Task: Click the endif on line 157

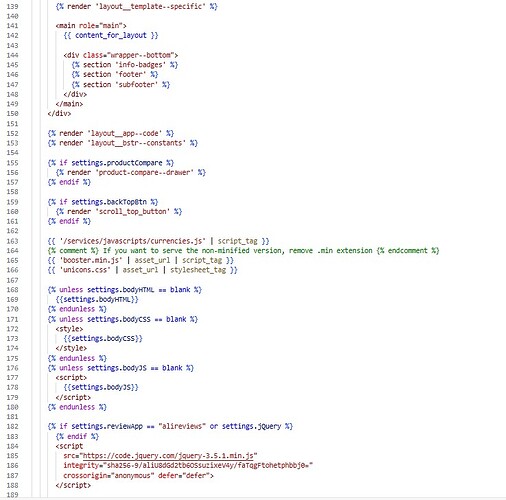Action: click(69, 182)
